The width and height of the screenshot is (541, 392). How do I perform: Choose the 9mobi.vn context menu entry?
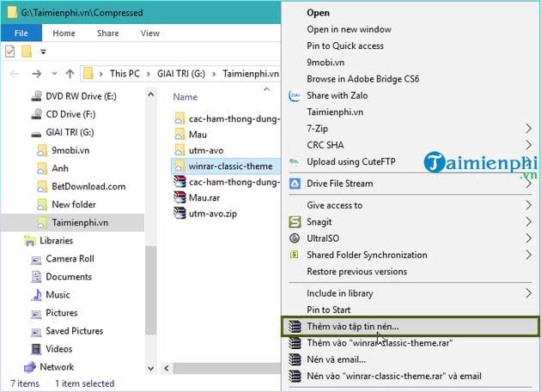[x=325, y=63]
